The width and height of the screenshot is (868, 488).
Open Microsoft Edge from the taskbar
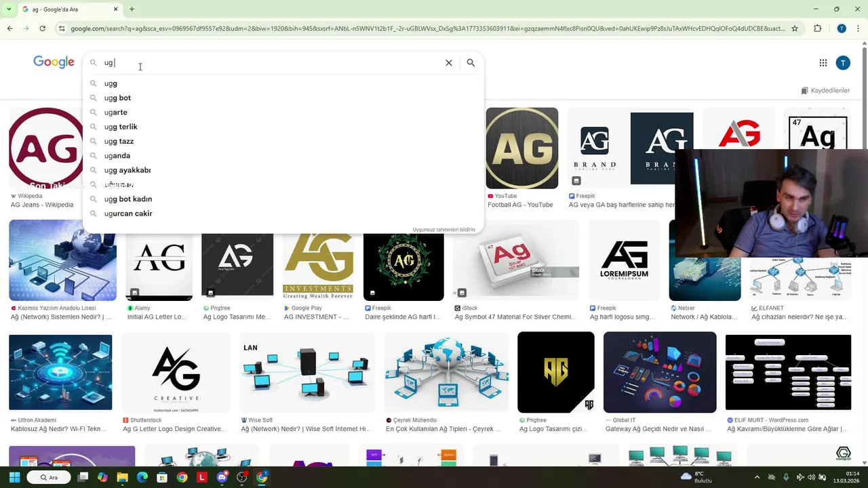(142, 477)
